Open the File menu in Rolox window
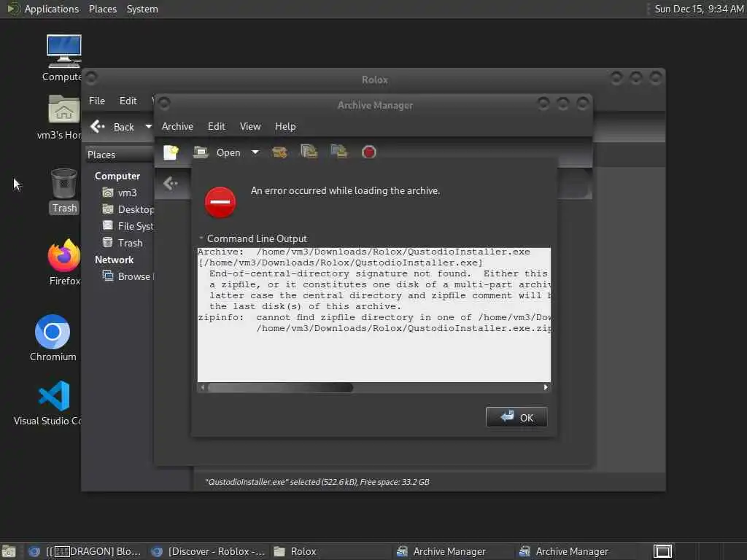This screenshot has width=747, height=560. pyautogui.click(x=97, y=101)
